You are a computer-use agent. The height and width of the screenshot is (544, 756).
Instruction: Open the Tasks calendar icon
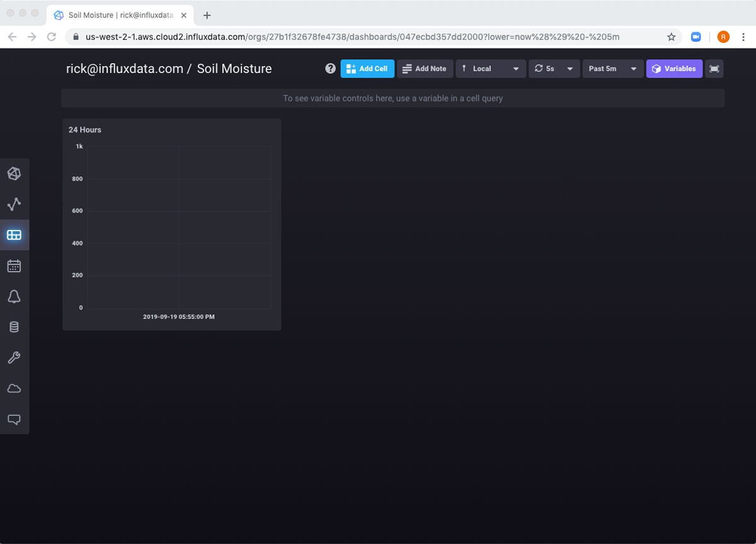click(x=14, y=266)
